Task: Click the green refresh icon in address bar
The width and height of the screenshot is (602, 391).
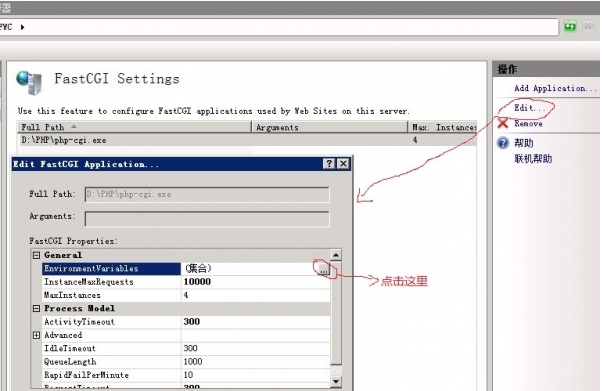Action: 570,27
